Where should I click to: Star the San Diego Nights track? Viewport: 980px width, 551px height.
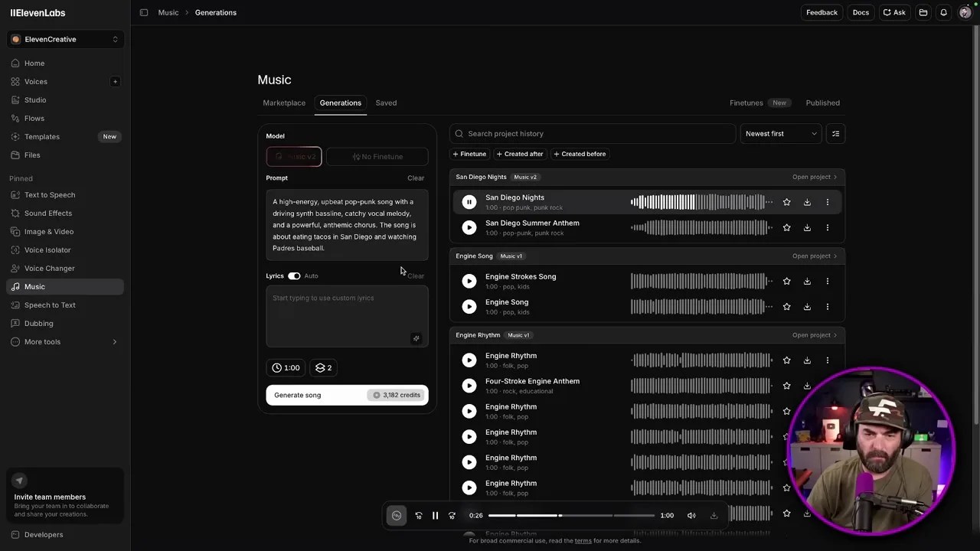(786, 202)
